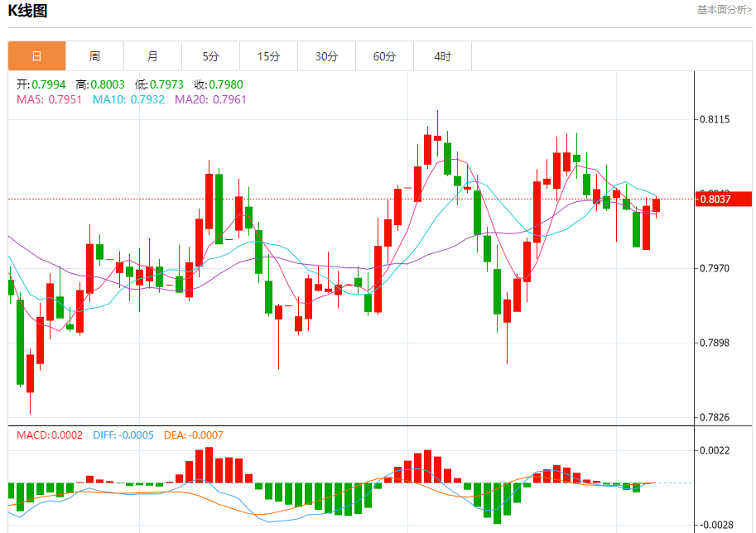The height and width of the screenshot is (533, 756).
Task: Click the 0.7898 price axis label
Action: pyautogui.click(x=715, y=343)
